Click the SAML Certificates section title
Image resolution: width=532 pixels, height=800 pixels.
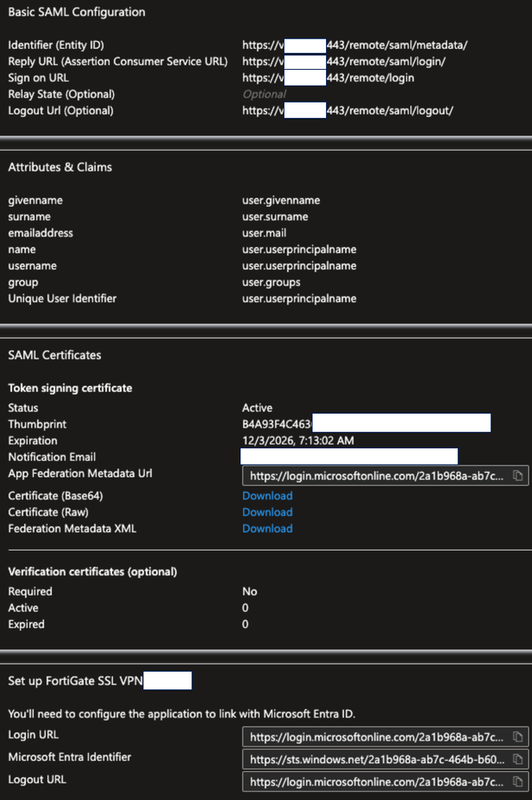coord(54,355)
